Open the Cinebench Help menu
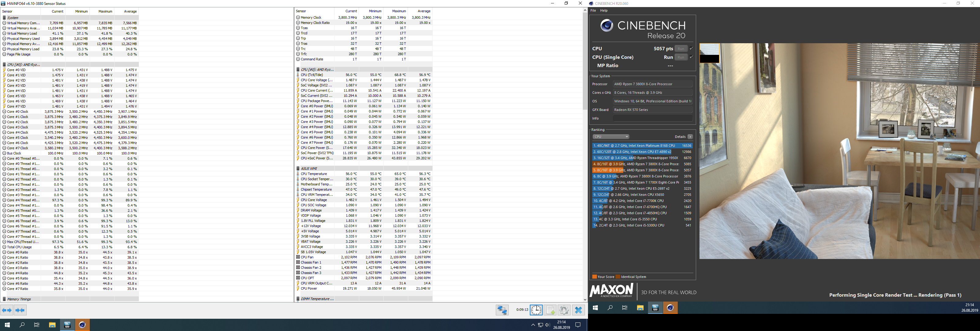This screenshot has height=331, width=980. (x=604, y=11)
